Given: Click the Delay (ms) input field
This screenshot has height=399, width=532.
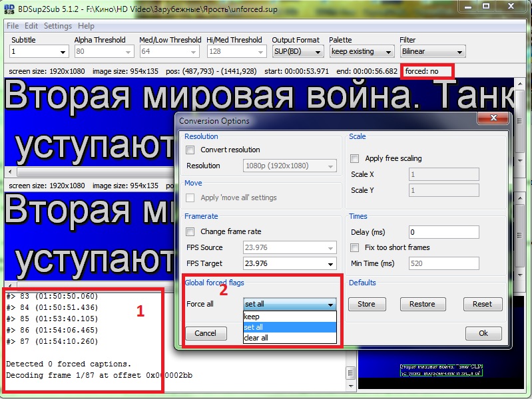Looking at the screenshot, I should [443, 232].
